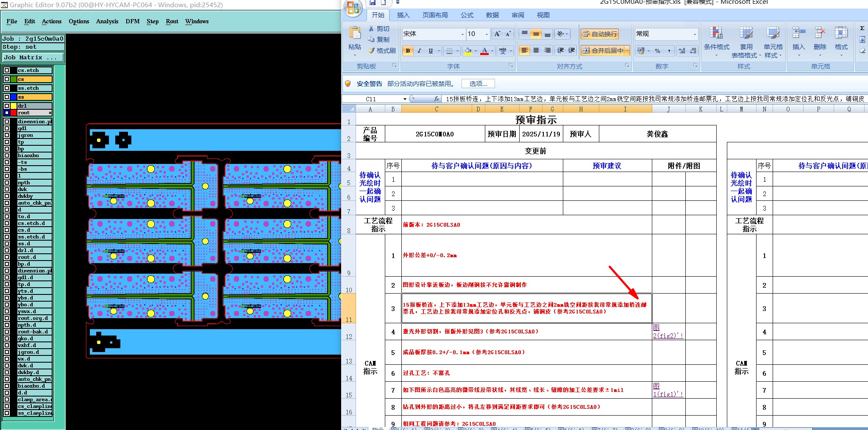868x430 pixels.
Task: Click the Increase Decimal icon
Action: tap(682, 51)
